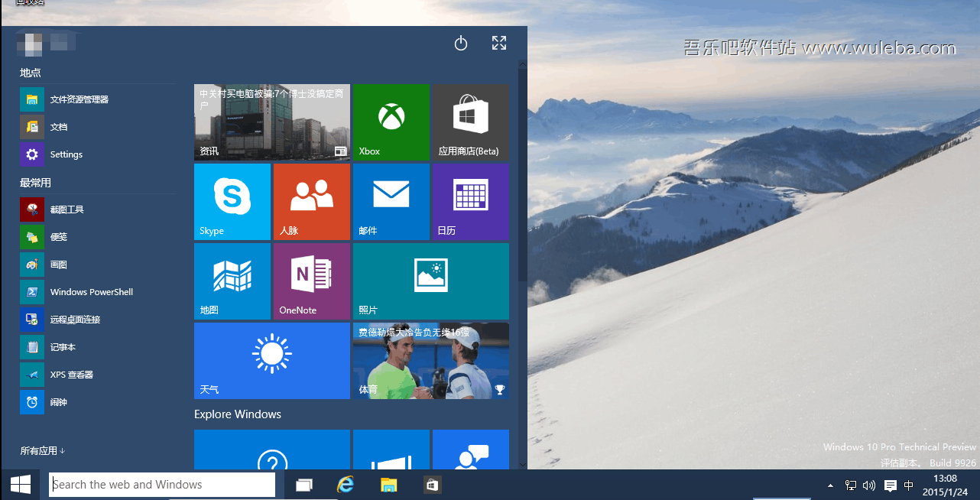The width and height of the screenshot is (980, 500).
Task: Open Store from the taskbar
Action: [x=432, y=485]
